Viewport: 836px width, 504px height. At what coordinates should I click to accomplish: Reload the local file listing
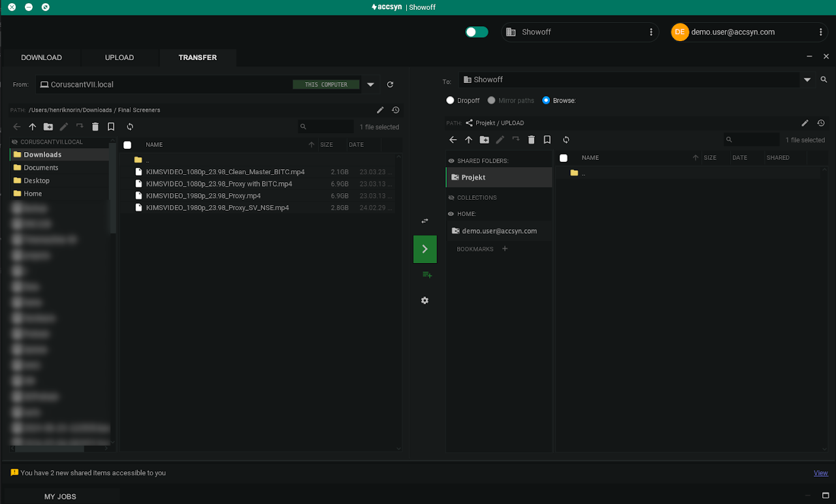130,127
